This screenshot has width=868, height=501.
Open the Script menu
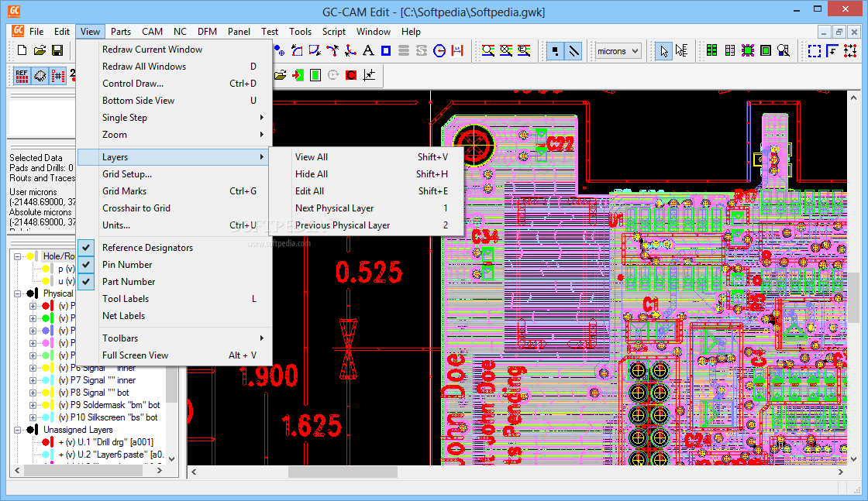click(x=334, y=32)
